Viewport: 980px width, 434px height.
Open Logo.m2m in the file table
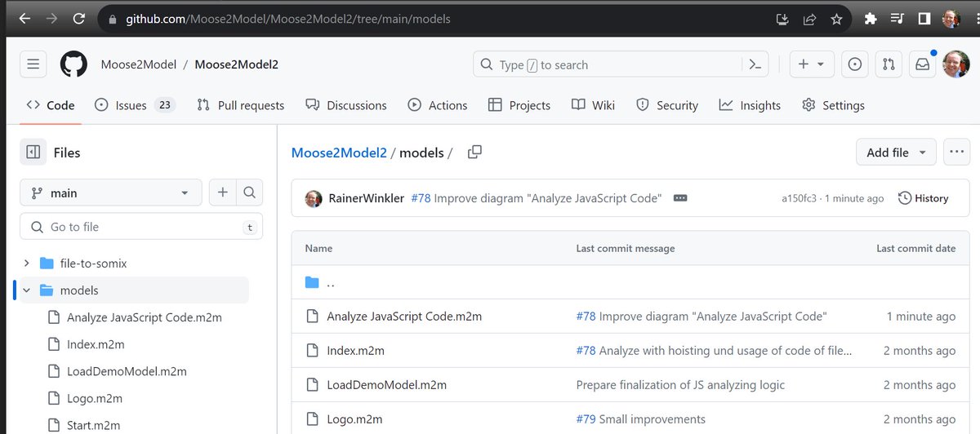tap(354, 419)
